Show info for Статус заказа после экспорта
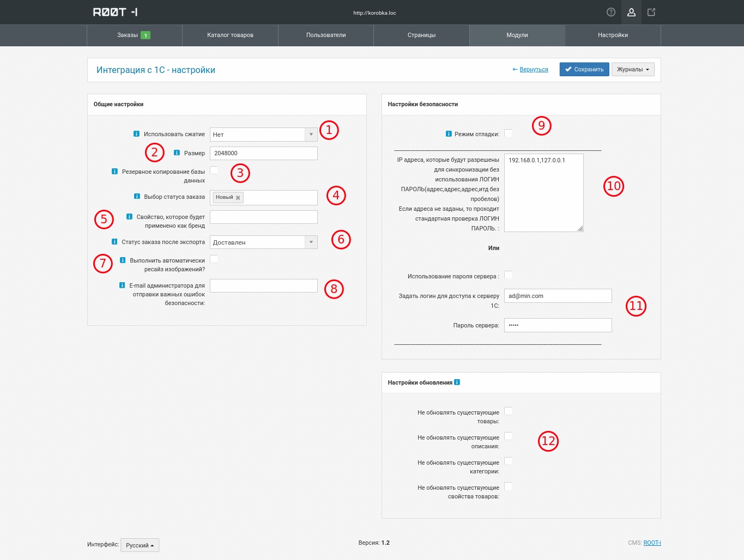Screen dimensions: 744x560 (114, 241)
